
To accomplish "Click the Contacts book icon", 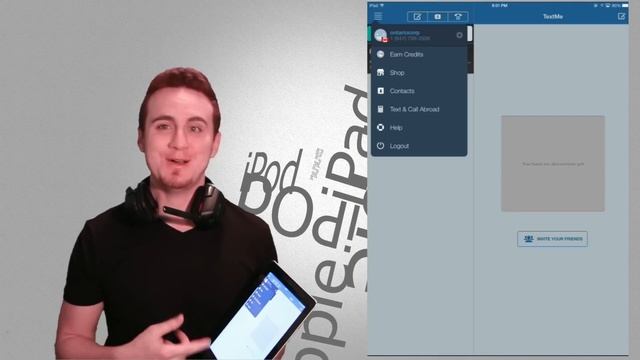I will tap(380, 91).
